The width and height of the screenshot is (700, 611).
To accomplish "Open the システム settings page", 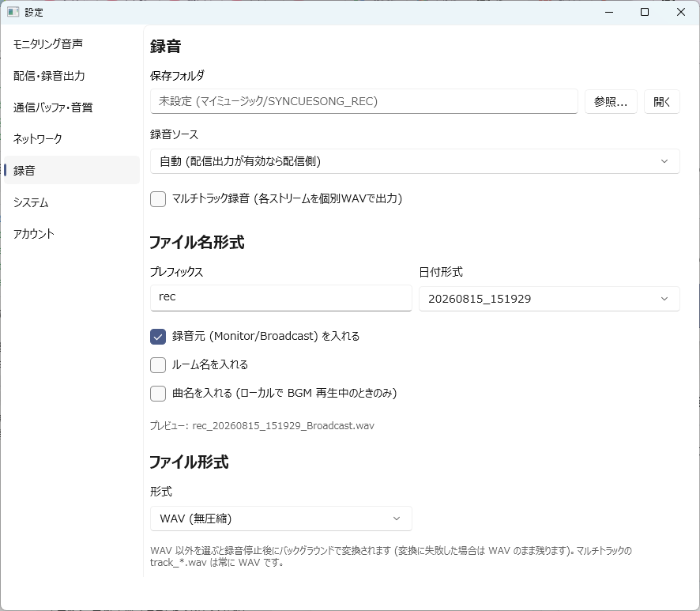I will pyautogui.click(x=71, y=202).
